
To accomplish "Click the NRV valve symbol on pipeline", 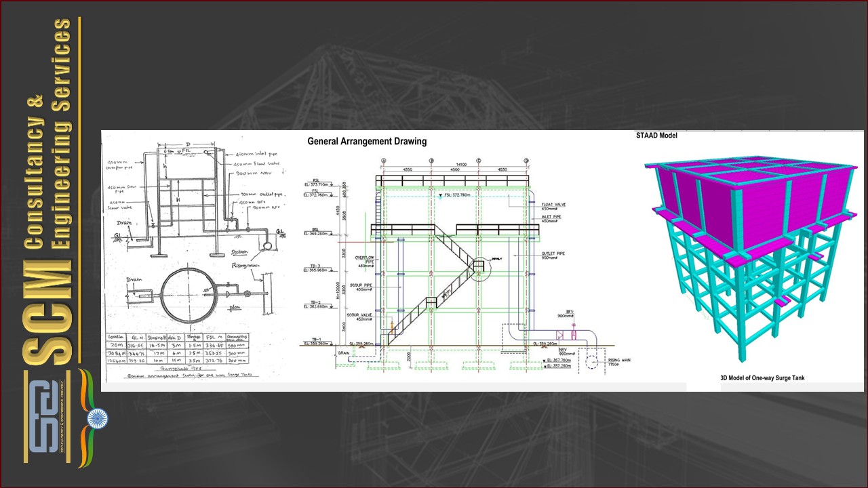I will pyautogui.click(x=560, y=334).
